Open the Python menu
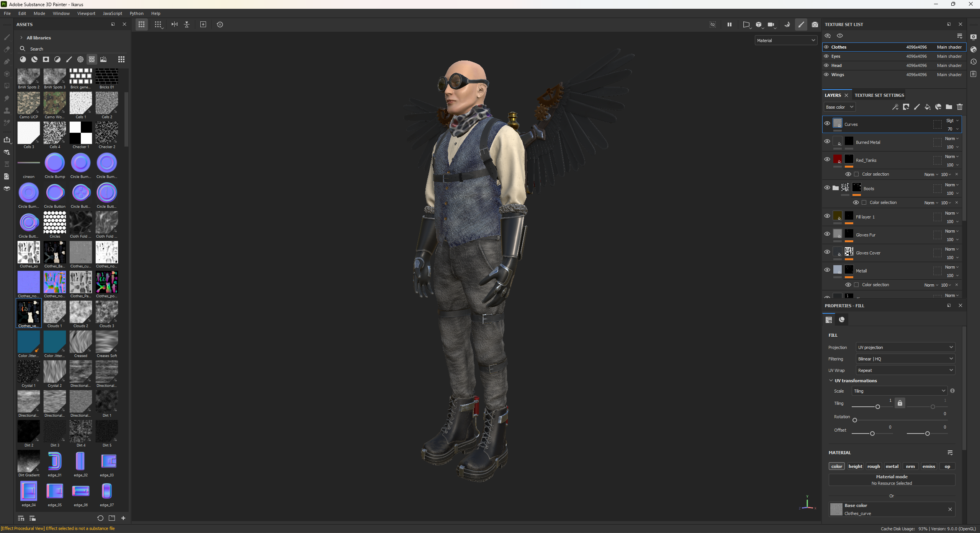 tap(136, 13)
